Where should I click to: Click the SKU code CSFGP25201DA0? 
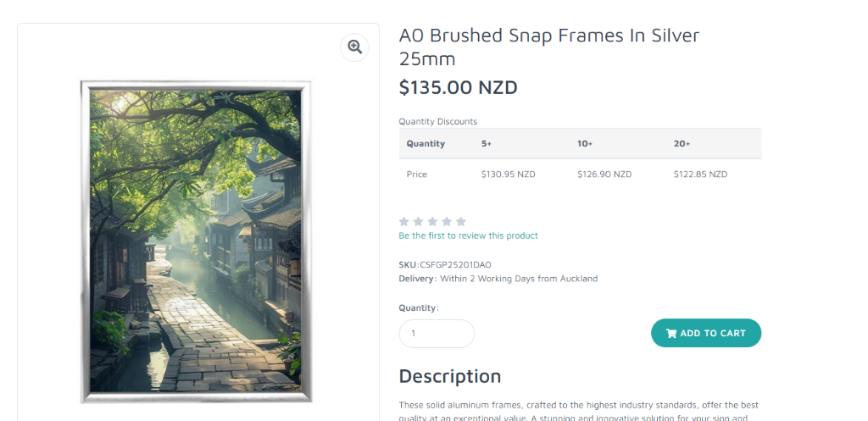click(x=455, y=264)
